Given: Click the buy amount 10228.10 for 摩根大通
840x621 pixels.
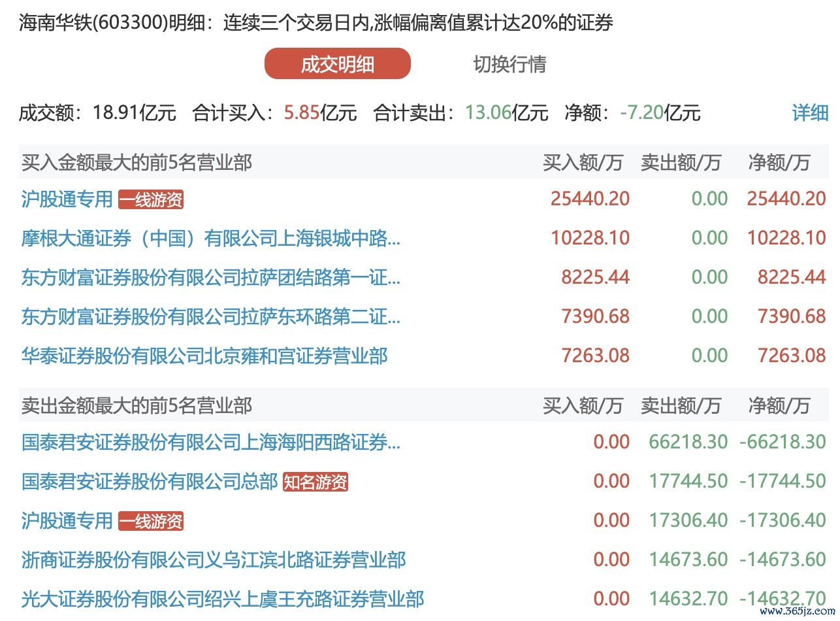Looking at the screenshot, I should (x=590, y=238).
